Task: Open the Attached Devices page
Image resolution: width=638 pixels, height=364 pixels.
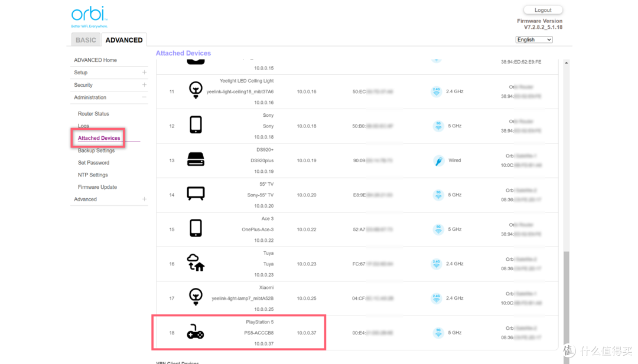Action: tap(99, 138)
